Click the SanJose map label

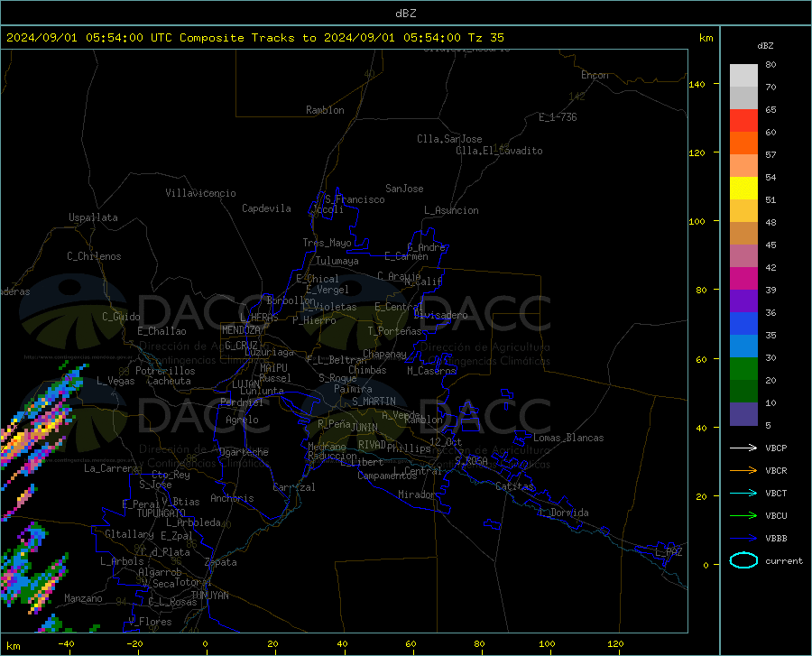[404, 189]
